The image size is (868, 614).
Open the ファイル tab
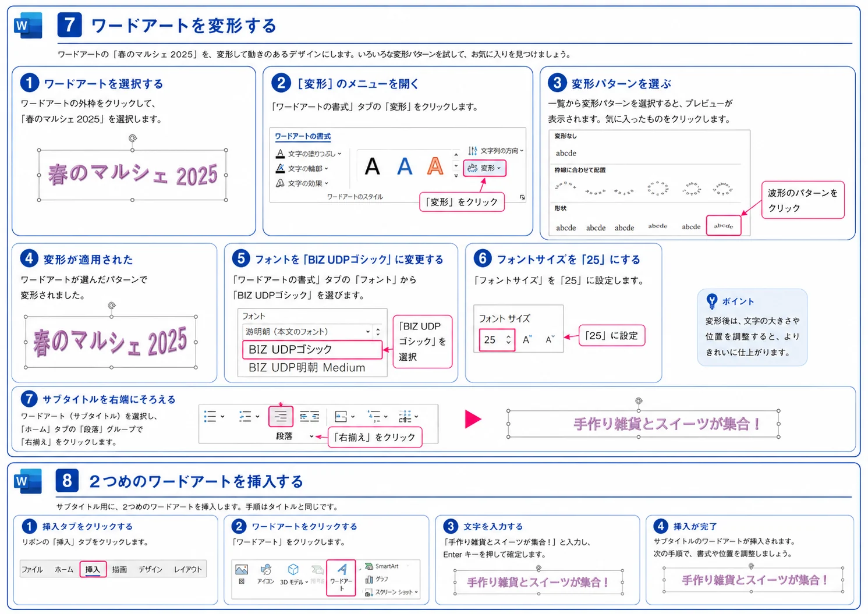pos(32,569)
